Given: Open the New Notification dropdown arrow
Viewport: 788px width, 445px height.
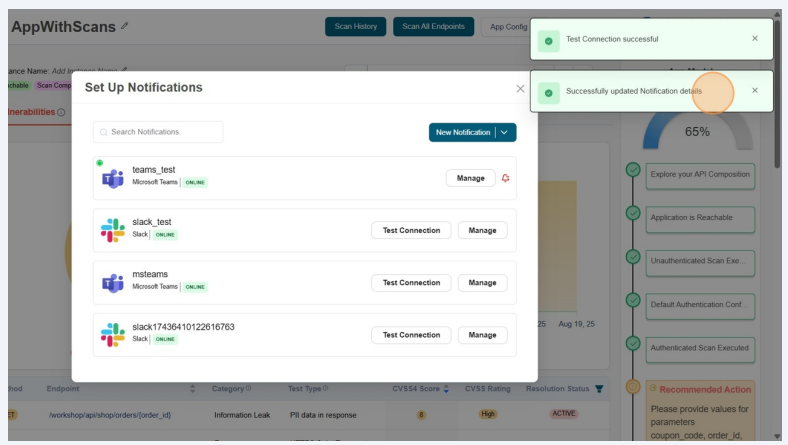Looking at the screenshot, I should 507,132.
